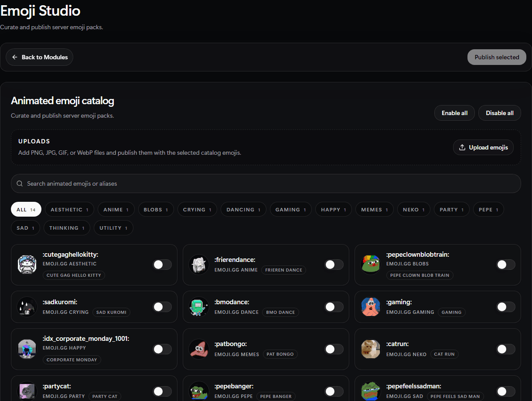
Task: Click the PAT BONGO alias tag
Action: tap(280, 354)
